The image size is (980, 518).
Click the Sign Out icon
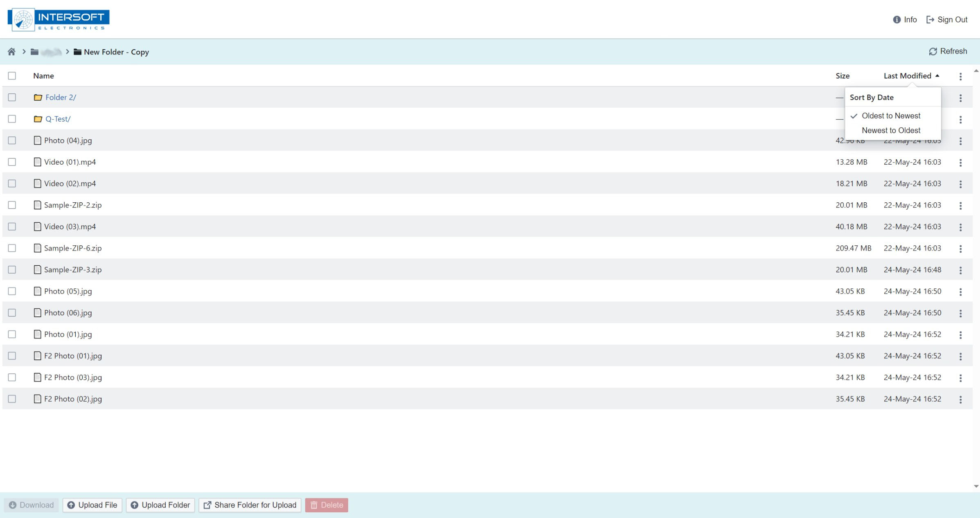(x=930, y=20)
